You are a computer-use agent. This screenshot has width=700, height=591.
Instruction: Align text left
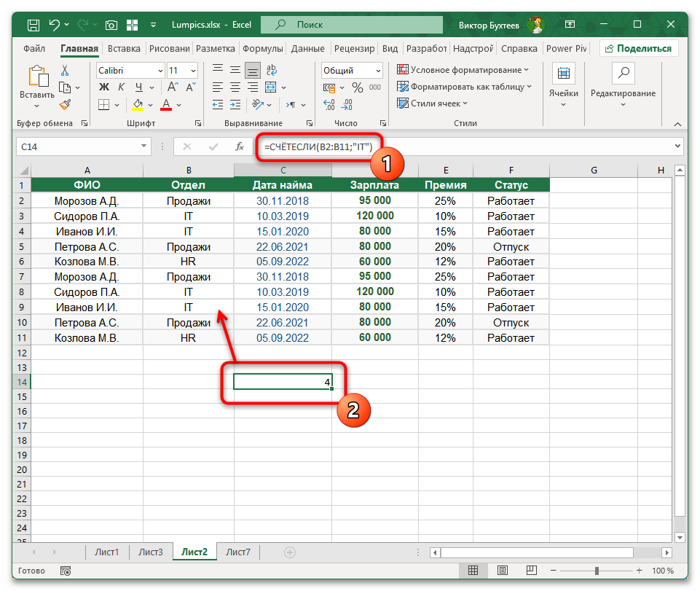(x=218, y=87)
